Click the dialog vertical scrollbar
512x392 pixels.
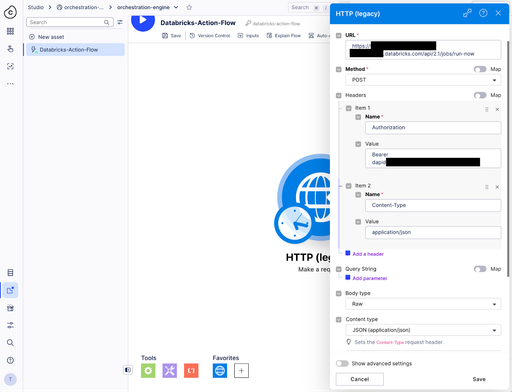click(508, 159)
